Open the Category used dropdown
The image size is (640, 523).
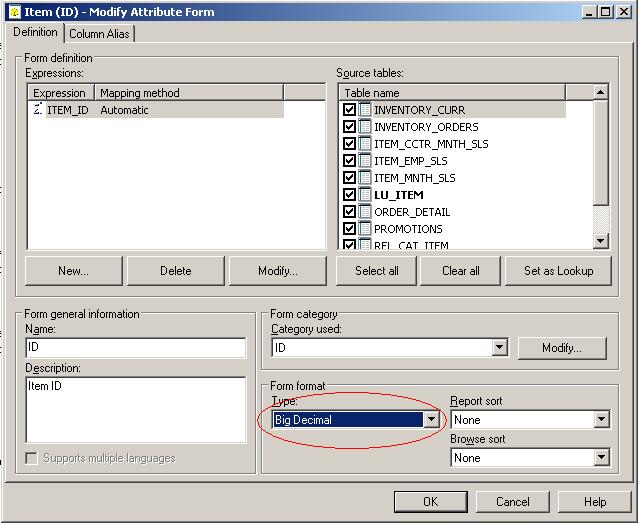coord(499,348)
